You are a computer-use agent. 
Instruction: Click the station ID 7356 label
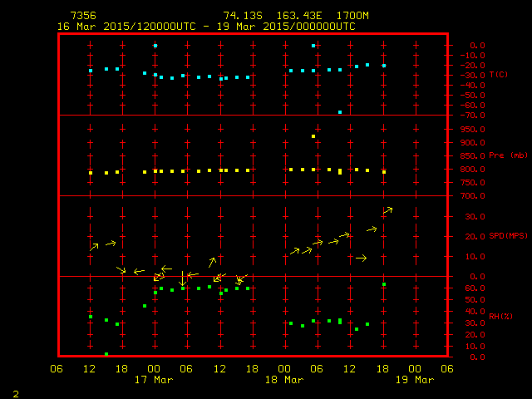point(82,16)
